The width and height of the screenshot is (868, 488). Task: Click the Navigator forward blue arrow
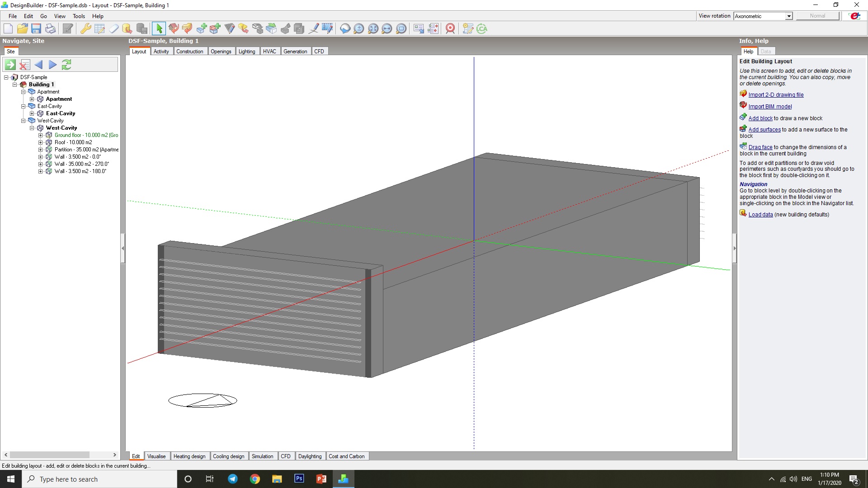tap(52, 65)
